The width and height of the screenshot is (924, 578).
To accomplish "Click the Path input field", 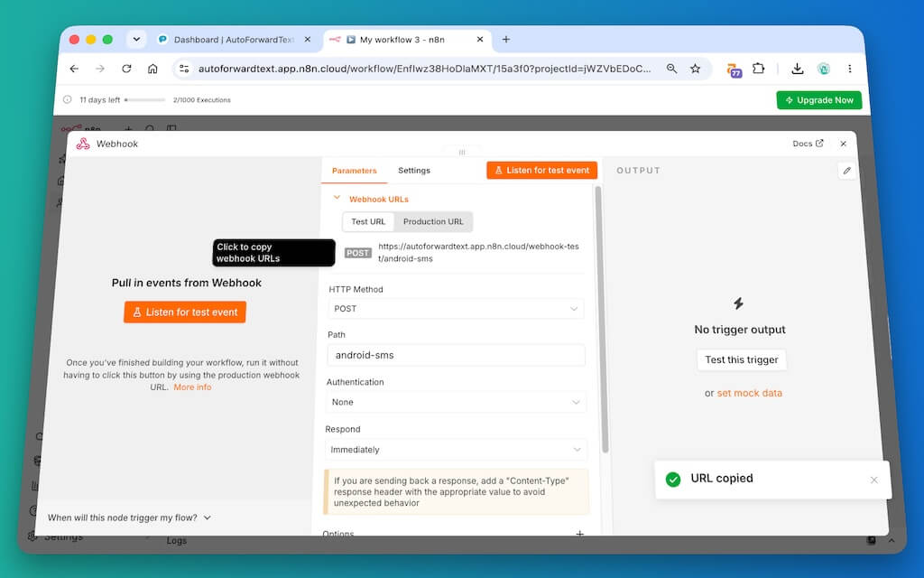I will (456, 355).
